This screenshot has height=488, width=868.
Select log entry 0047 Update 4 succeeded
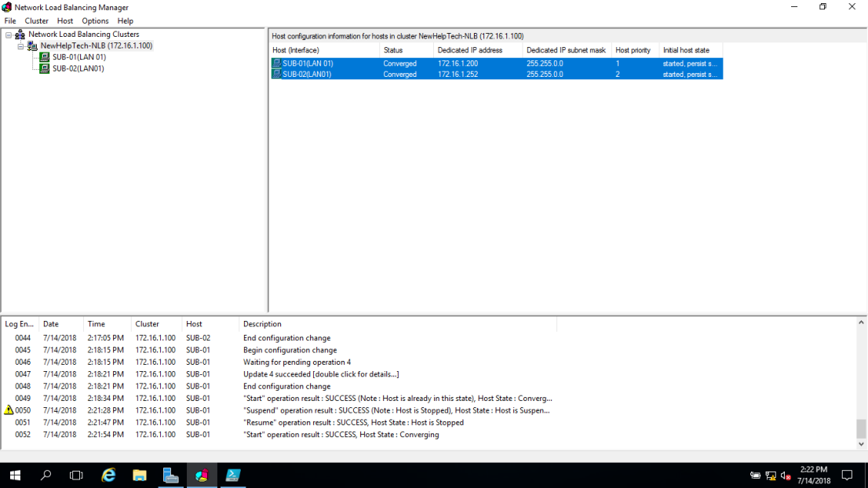pyautogui.click(x=321, y=374)
